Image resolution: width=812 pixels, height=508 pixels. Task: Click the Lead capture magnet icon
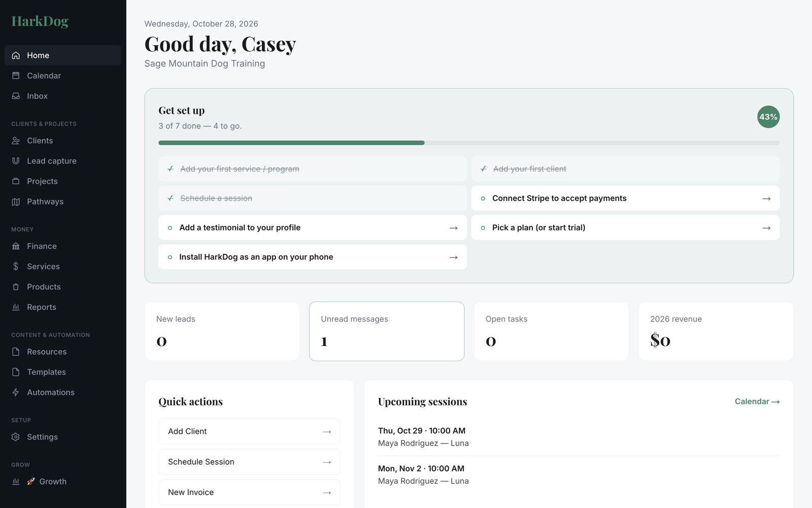click(16, 161)
